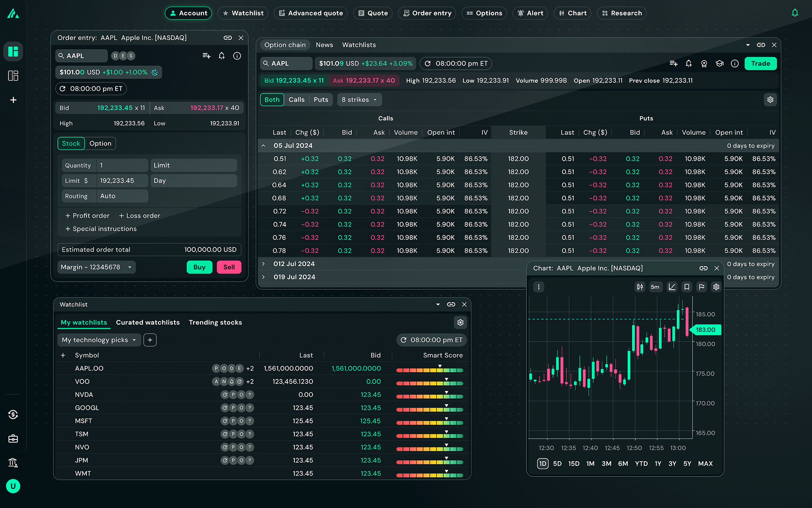Open chart settings gear icon

[716, 287]
